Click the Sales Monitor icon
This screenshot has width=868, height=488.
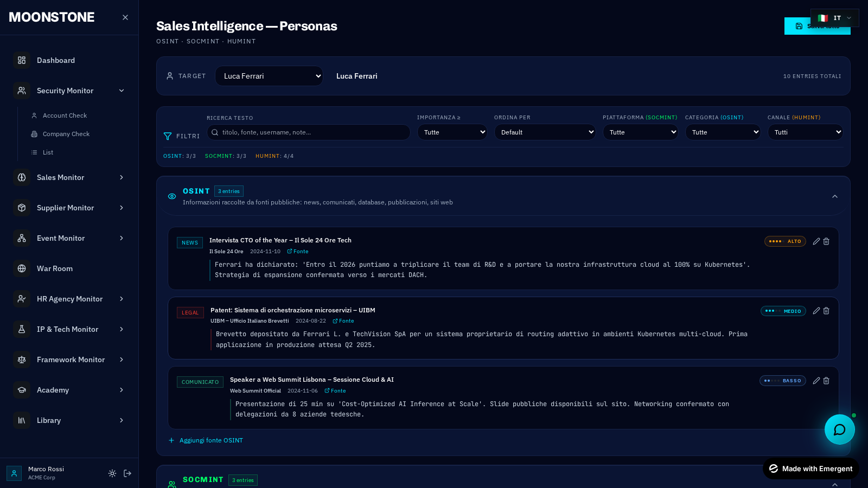tap(22, 177)
